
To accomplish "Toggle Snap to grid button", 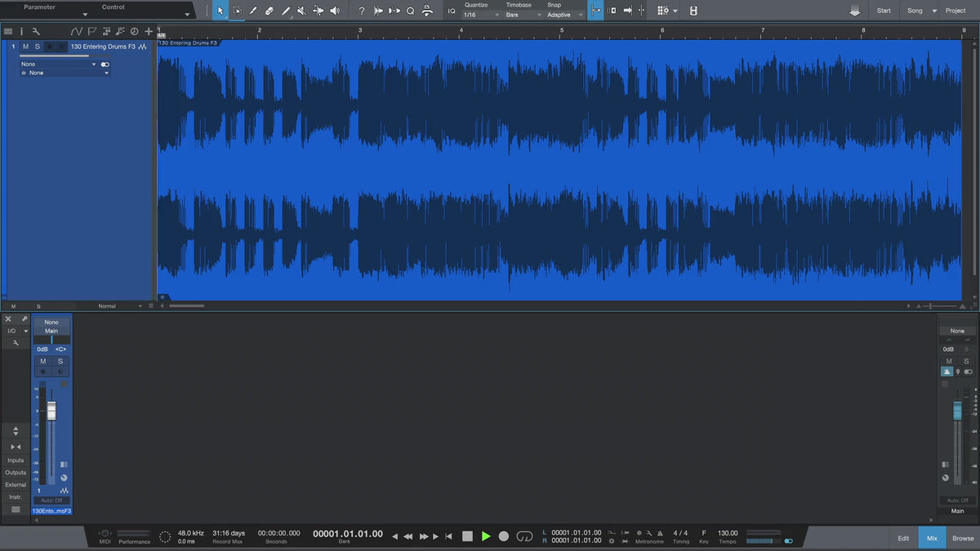I will point(595,11).
